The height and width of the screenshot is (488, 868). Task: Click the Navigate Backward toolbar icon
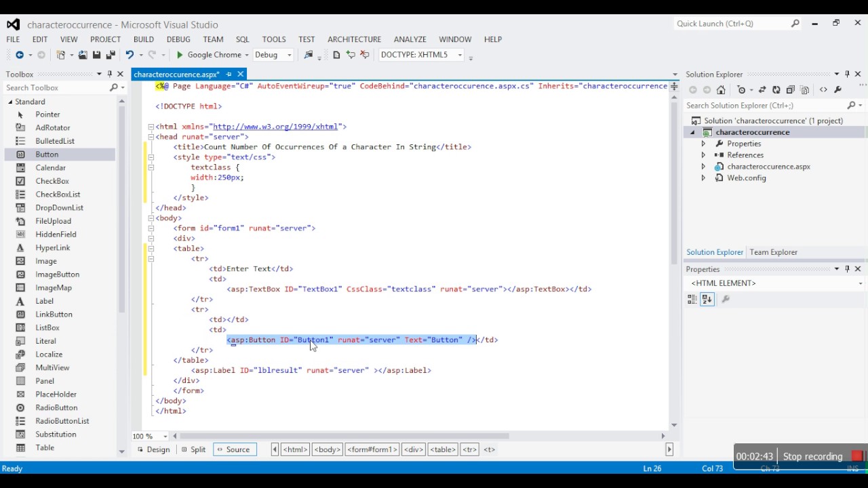(x=20, y=55)
